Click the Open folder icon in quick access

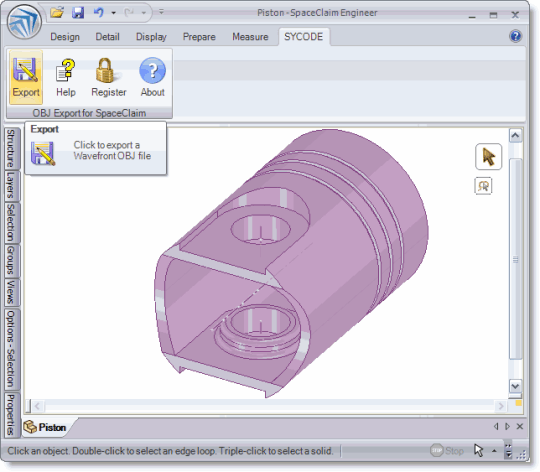(x=57, y=13)
